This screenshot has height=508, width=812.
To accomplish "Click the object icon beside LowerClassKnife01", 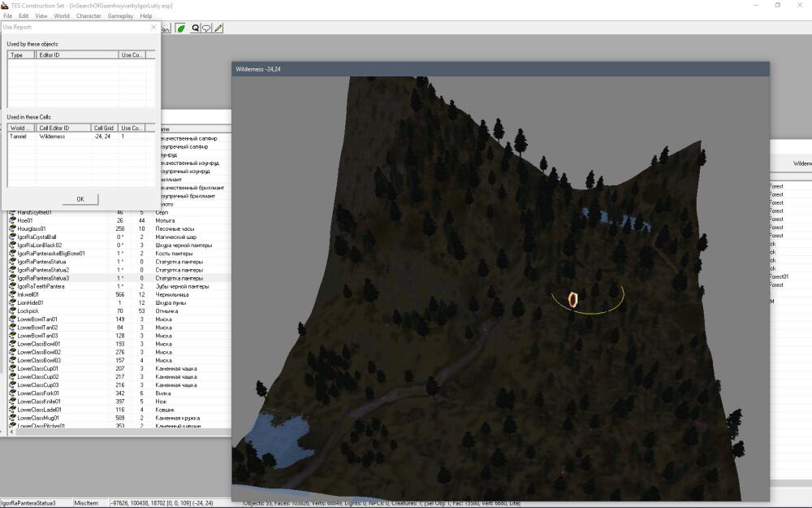I will tap(13, 402).
